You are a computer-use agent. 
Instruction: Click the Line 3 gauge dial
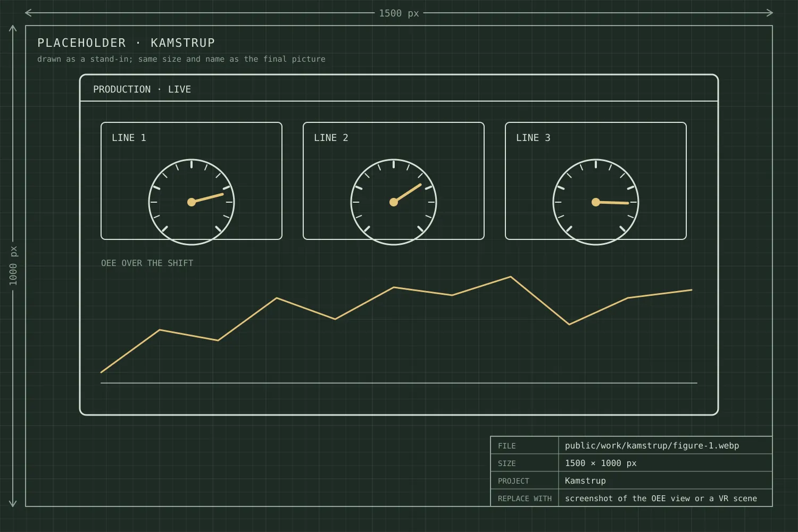pyautogui.click(x=596, y=202)
